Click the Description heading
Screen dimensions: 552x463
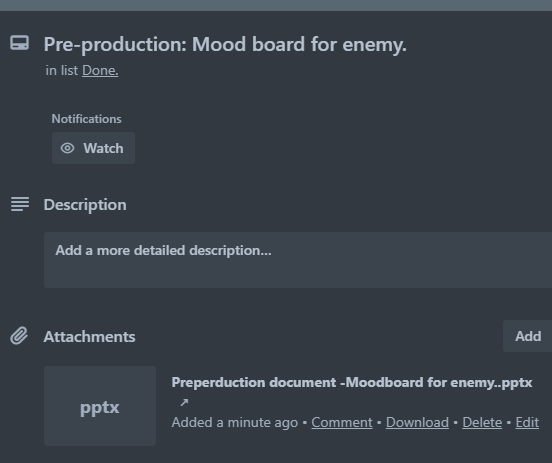pos(85,205)
